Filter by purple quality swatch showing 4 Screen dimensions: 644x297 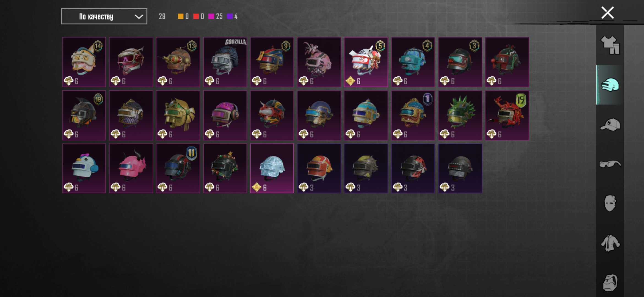230,16
